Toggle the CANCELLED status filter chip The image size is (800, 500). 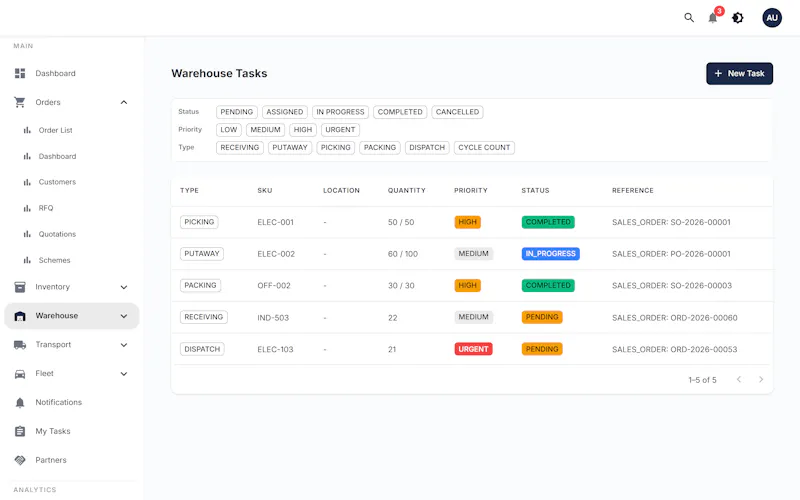pyautogui.click(x=457, y=112)
